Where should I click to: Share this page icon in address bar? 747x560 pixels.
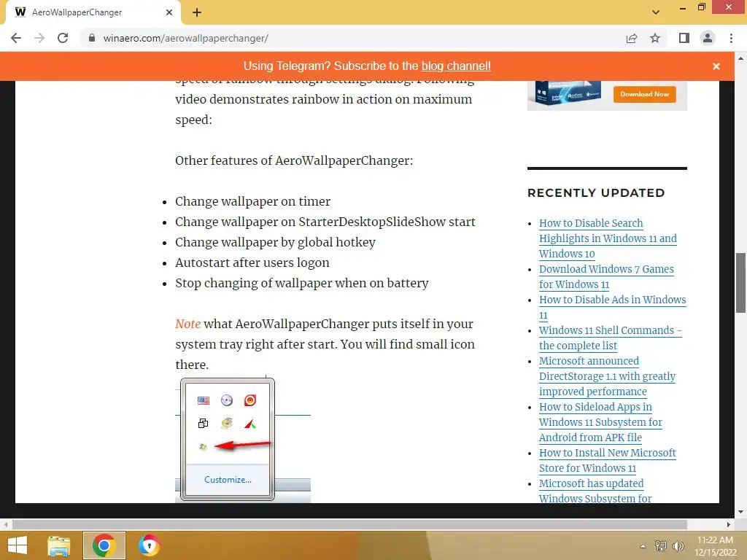pyautogui.click(x=632, y=38)
